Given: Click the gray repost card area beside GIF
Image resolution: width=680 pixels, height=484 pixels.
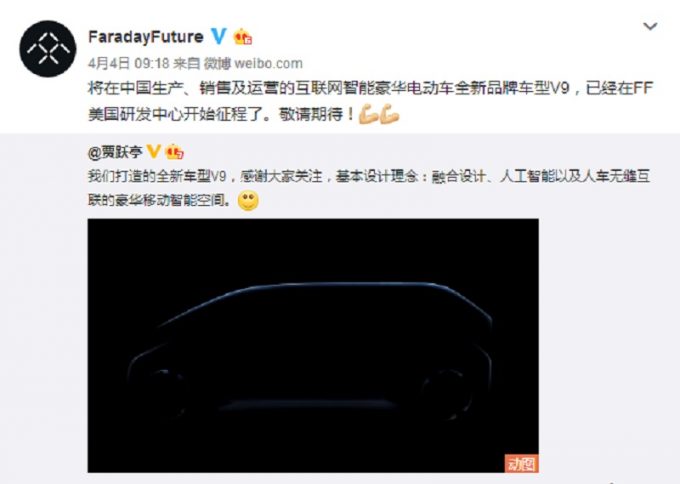Looking at the screenshot, I should pyautogui.click(x=607, y=346).
